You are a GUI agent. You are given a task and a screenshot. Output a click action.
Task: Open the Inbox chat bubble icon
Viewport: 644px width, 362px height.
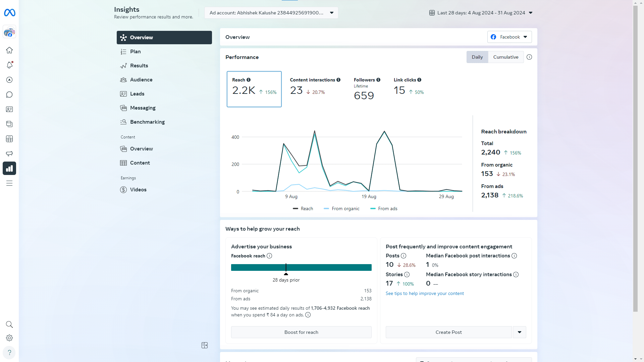point(9,95)
